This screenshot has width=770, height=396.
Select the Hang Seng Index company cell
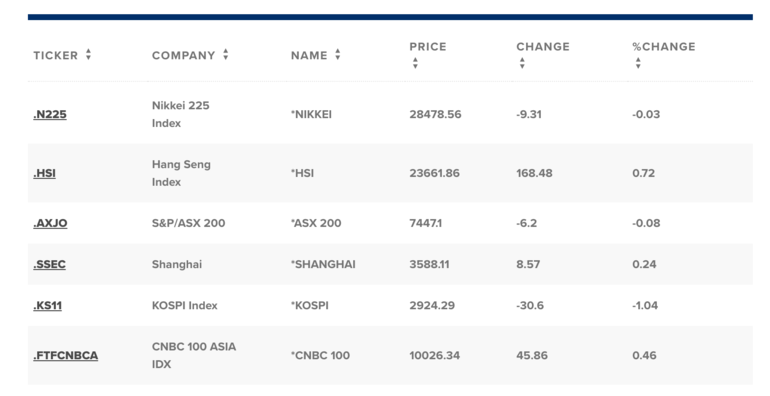[x=181, y=173]
